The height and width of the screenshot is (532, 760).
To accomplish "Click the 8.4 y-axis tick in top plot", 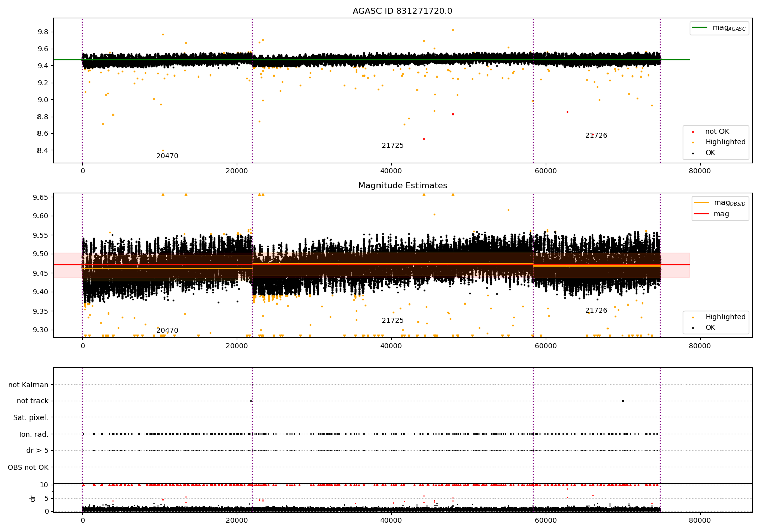I will click(43, 150).
